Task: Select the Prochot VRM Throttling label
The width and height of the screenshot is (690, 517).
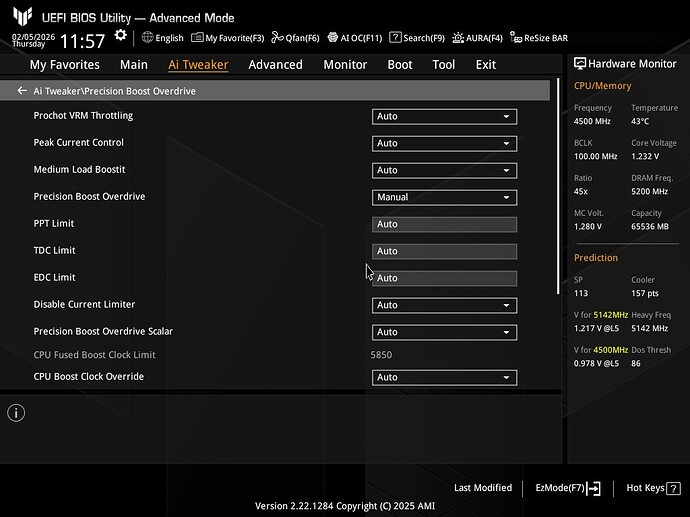Action: [83, 116]
